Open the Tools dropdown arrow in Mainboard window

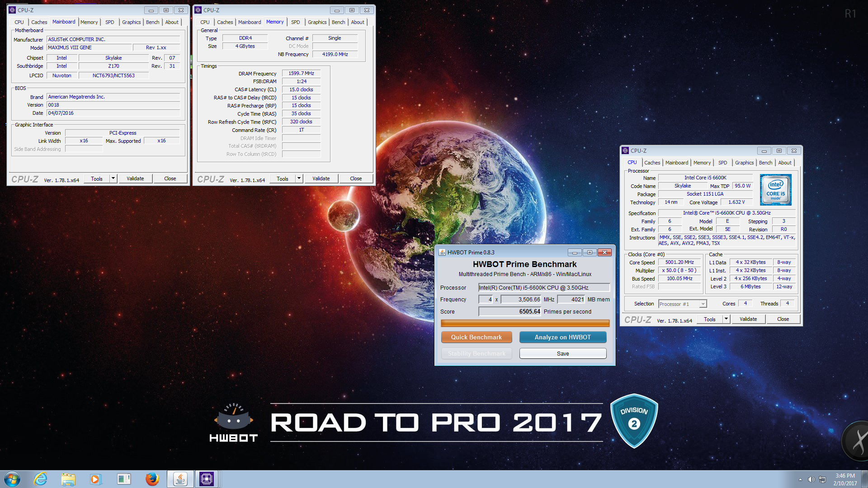point(113,178)
